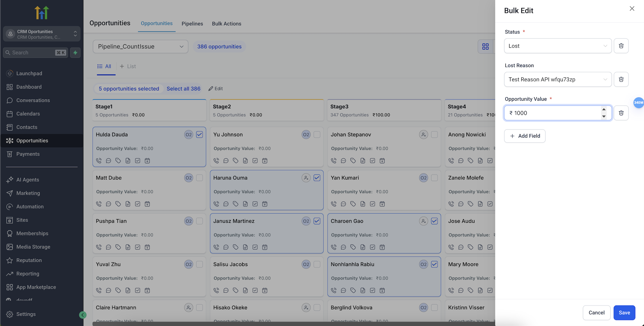Click phone icon on Hulda Dauda card
Viewport: 644px width, 326px height.
[x=99, y=161]
